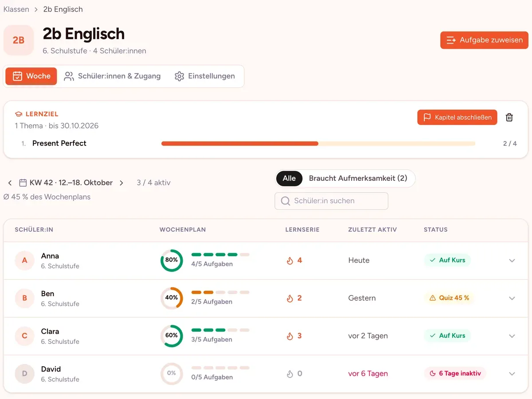The width and height of the screenshot is (532, 399).
Task: Click Kapitel abschließen button
Action: click(x=457, y=117)
